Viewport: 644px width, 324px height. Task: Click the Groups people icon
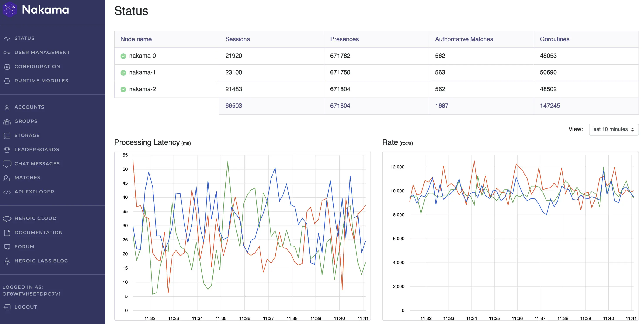(7, 122)
